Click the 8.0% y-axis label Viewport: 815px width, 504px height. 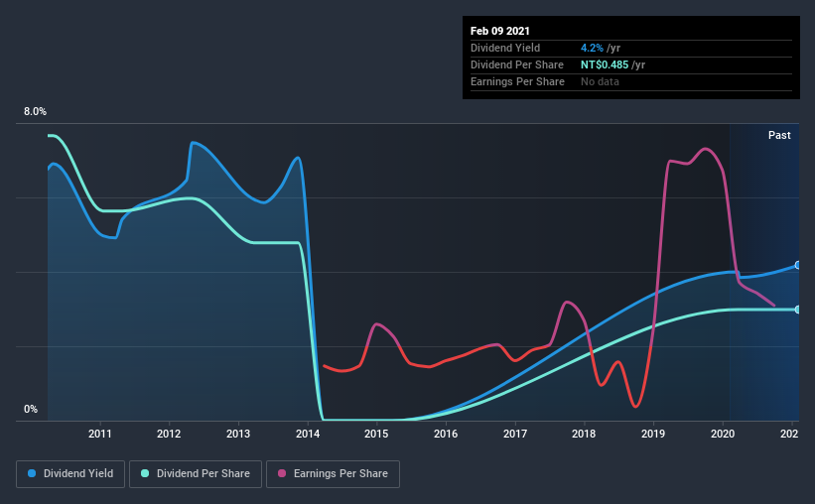[35, 112]
